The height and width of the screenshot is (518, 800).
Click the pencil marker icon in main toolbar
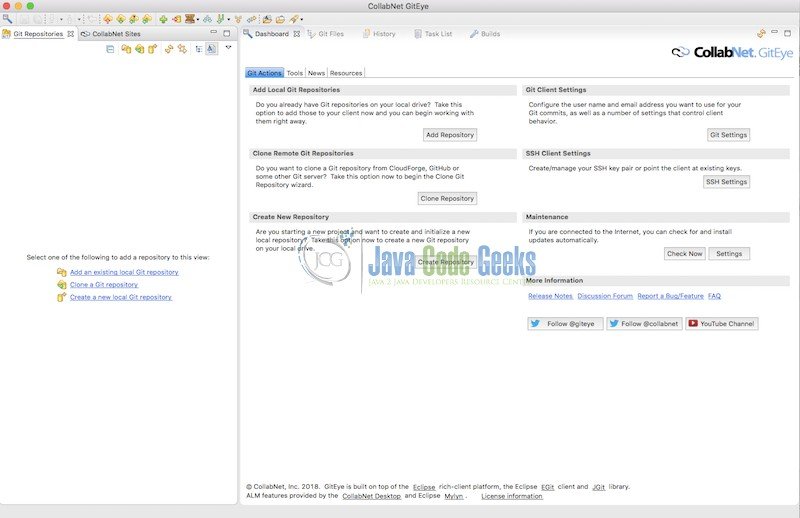click(293, 19)
